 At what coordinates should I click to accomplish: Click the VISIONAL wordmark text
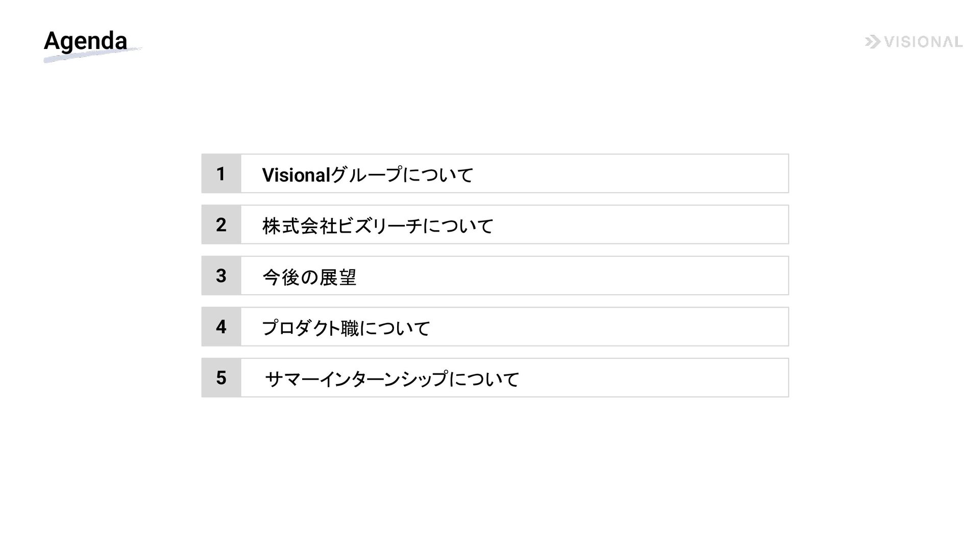tap(923, 42)
